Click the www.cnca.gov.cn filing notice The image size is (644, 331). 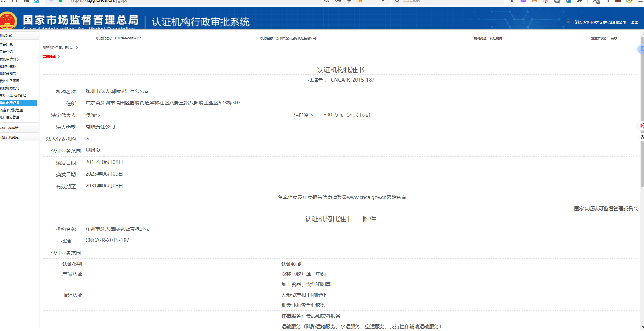(342, 197)
